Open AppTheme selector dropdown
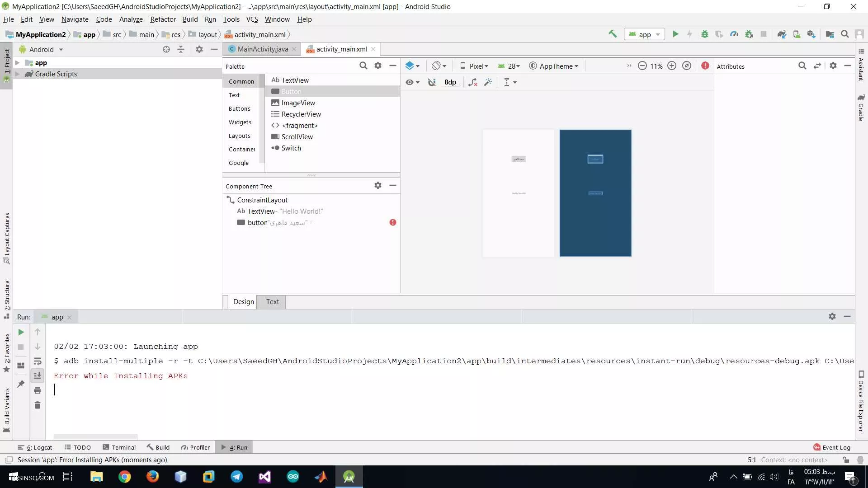This screenshot has width=868, height=488. 554,66
